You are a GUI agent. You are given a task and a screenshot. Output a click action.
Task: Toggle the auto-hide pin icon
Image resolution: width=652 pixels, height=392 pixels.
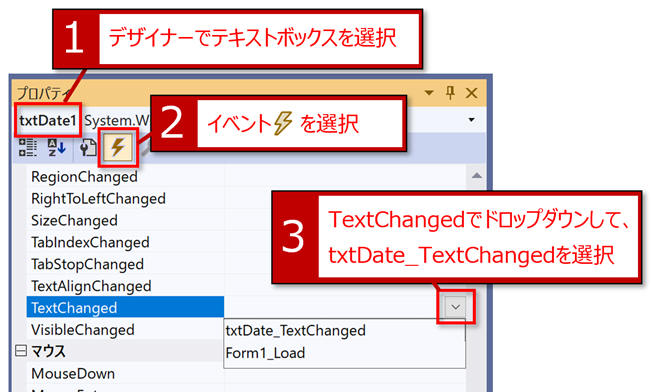pyautogui.click(x=450, y=92)
